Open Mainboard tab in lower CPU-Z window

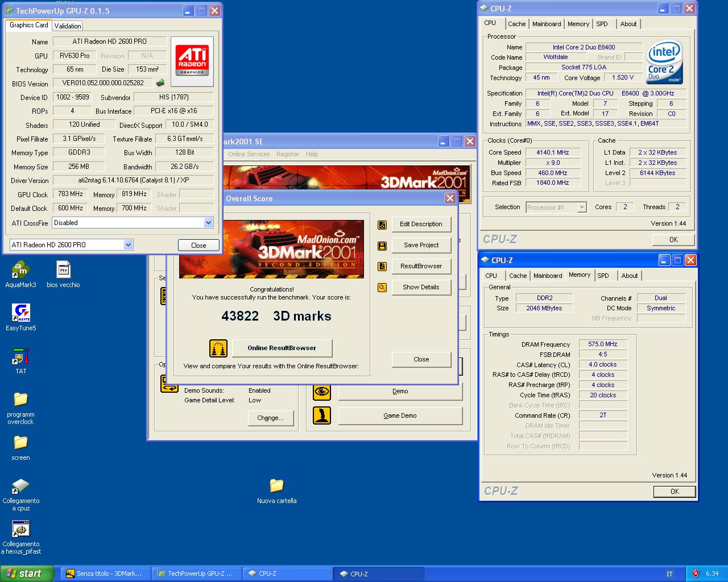point(548,276)
